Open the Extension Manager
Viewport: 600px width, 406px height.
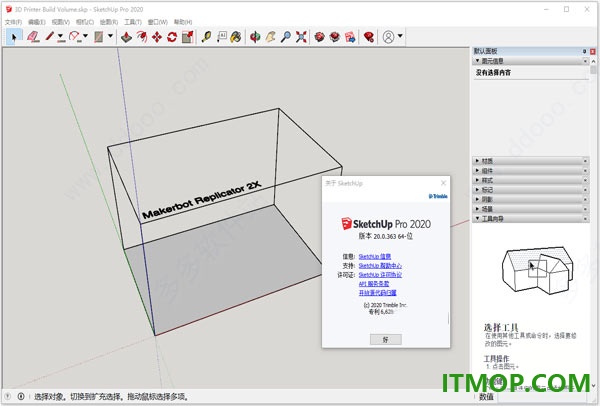pyautogui.click(x=368, y=37)
